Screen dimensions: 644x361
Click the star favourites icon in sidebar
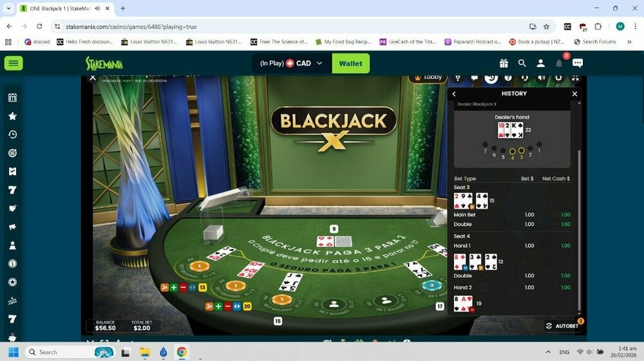(x=12, y=116)
